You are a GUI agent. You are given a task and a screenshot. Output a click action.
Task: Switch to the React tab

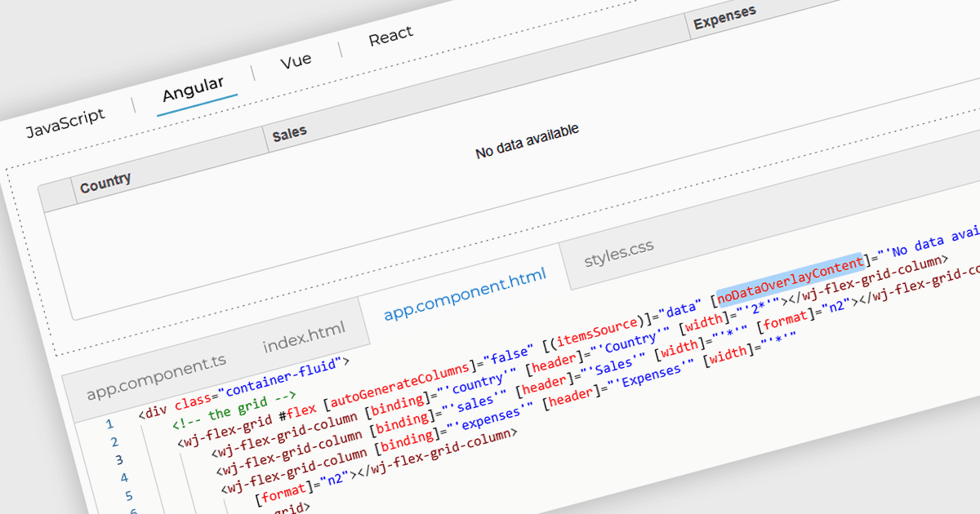(x=391, y=37)
